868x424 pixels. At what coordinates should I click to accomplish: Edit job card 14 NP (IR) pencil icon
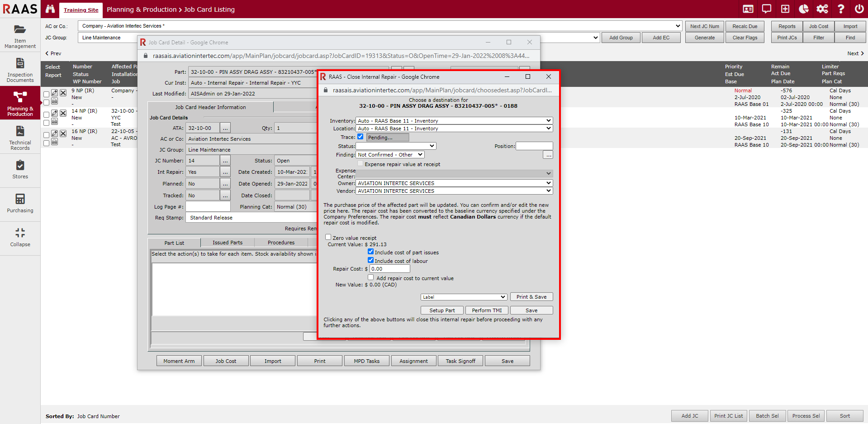[54, 113]
